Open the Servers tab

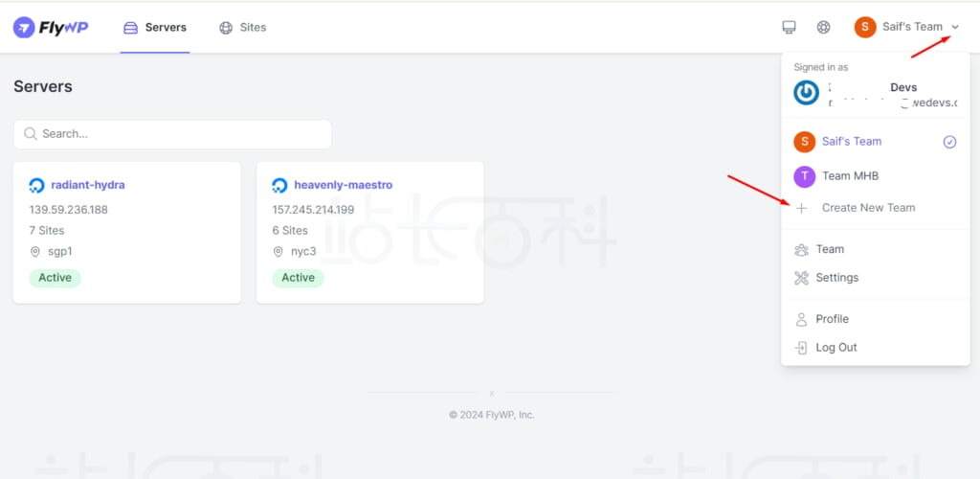click(155, 28)
